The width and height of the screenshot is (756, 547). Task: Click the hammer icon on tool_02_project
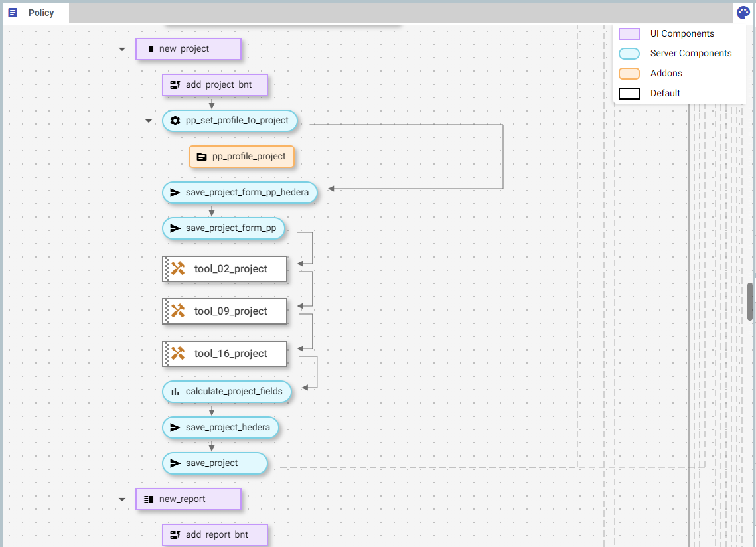coord(178,269)
